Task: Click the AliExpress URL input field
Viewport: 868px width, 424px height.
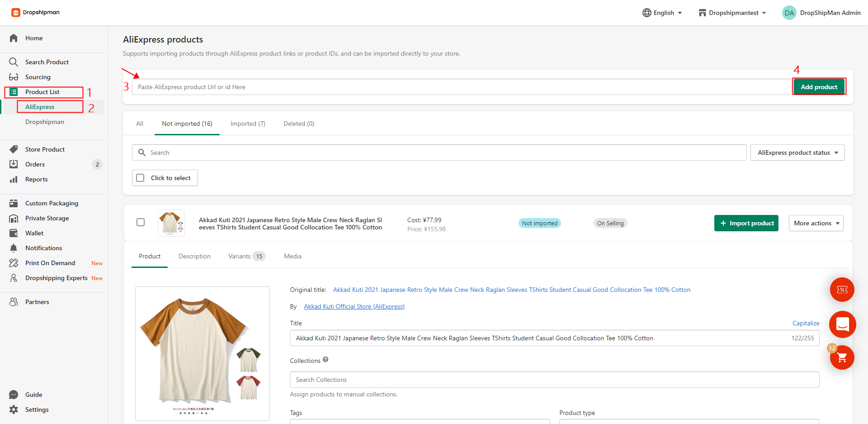Action: (462, 87)
